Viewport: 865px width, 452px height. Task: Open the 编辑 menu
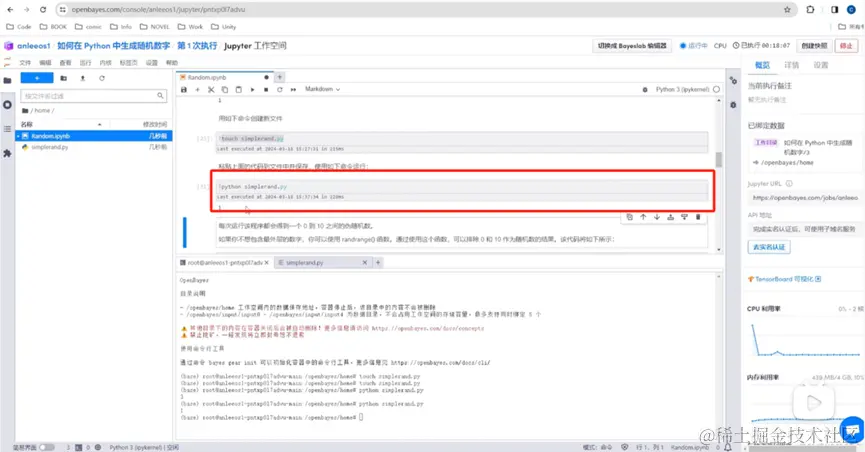45,63
